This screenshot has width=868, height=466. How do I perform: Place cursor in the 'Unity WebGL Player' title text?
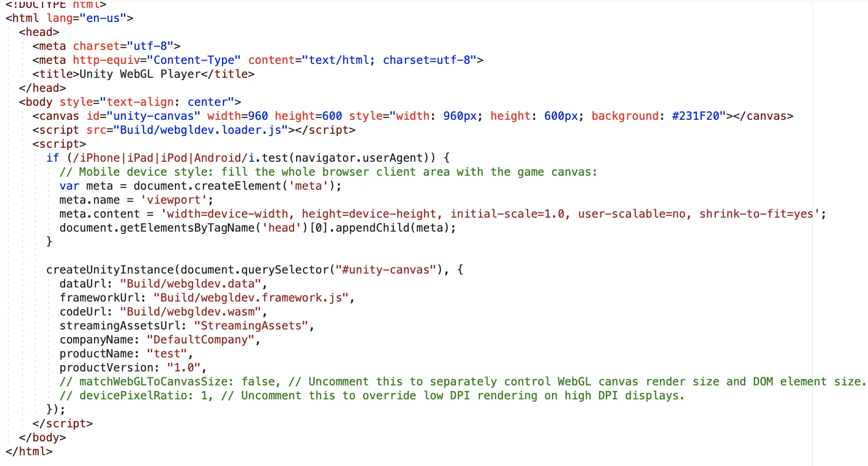[140, 74]
